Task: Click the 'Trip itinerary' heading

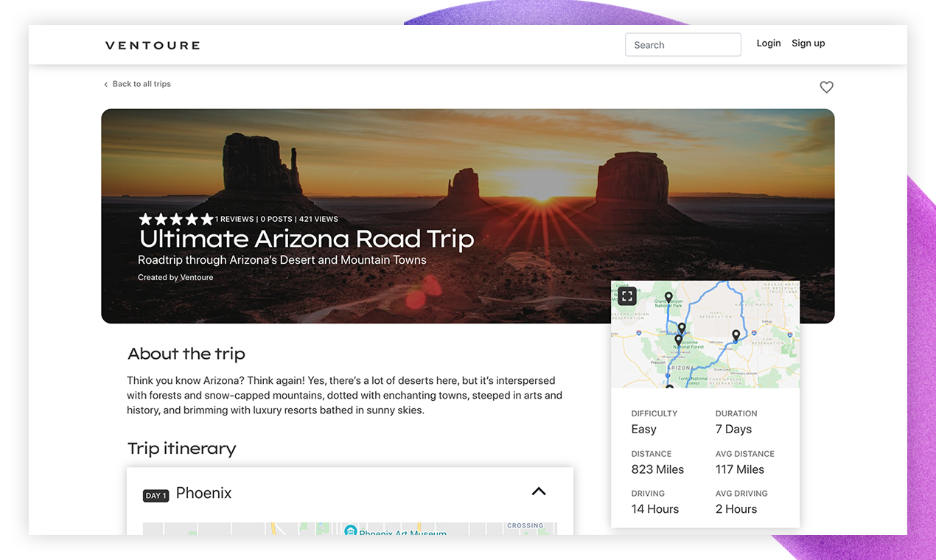Action: point(182,449)
